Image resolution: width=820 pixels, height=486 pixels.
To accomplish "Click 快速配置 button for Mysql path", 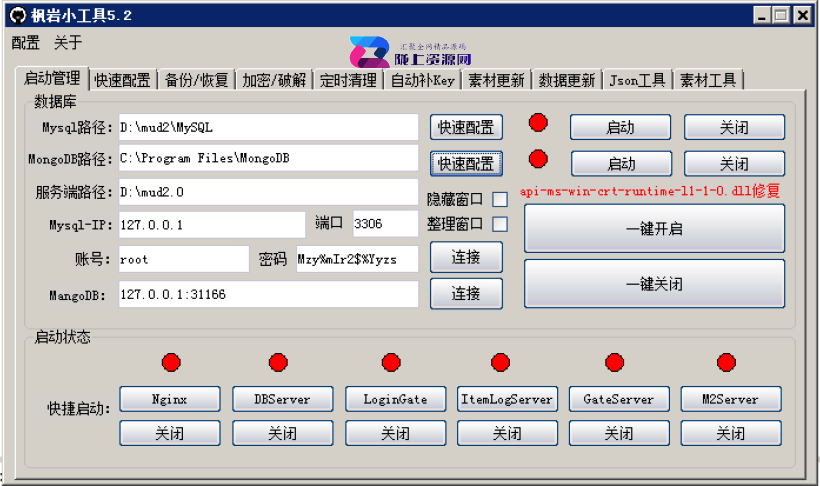I will 466,127.
